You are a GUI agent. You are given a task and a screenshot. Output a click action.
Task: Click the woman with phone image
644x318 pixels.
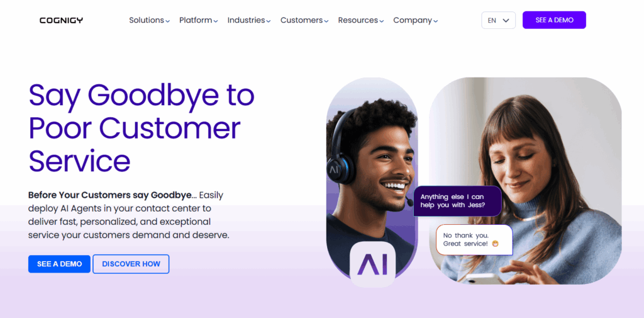525,181
